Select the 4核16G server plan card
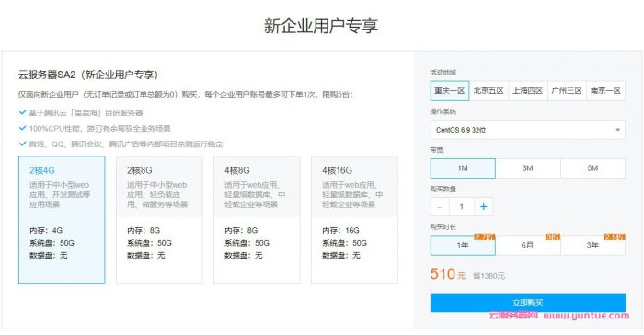 click(x=354, y=220)
